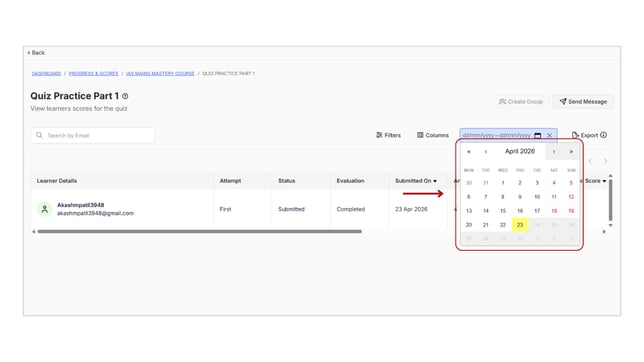Sort by Submitted On column arrow
This screenshot has height=362, width=644.
point(435,181)
